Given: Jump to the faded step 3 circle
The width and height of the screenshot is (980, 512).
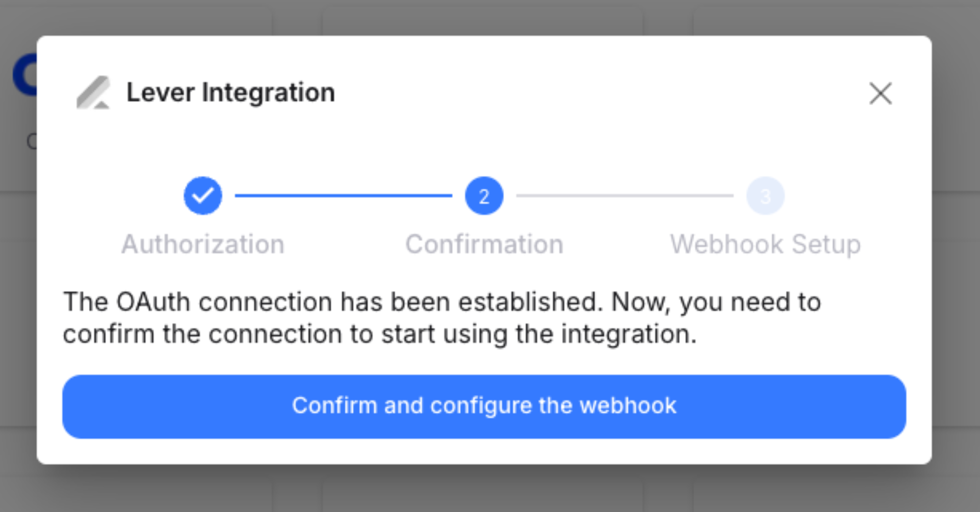Looking at the screenshot, I should pyautogui.click(x=765, y=196).
